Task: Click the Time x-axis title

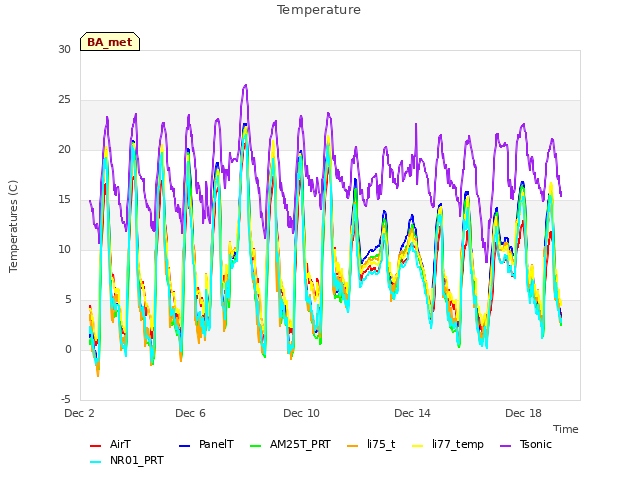Action: tap(566, 429)
